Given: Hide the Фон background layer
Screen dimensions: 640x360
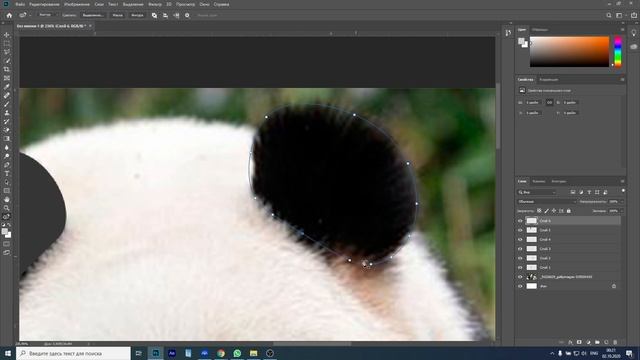Looking at the screenshot, I should [x=520, y=286].
